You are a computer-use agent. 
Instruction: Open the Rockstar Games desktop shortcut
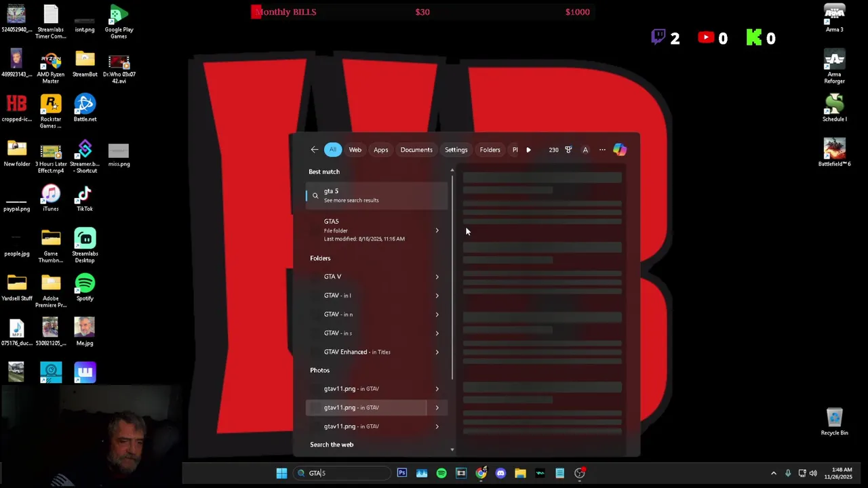coord(51,110)
